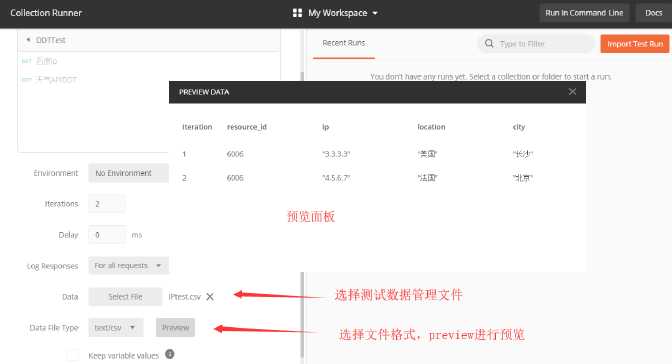
Task: Click the Select File button
Action: (125, 296)
